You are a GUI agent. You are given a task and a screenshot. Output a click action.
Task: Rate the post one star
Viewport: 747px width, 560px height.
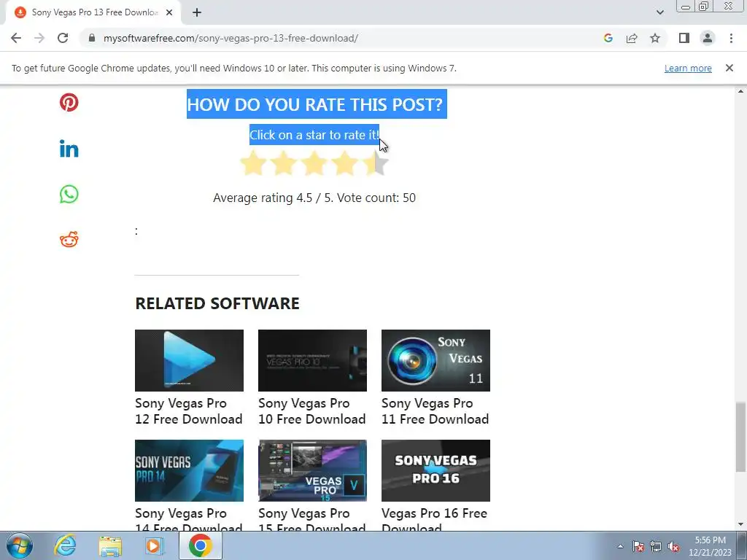point(253,163)
